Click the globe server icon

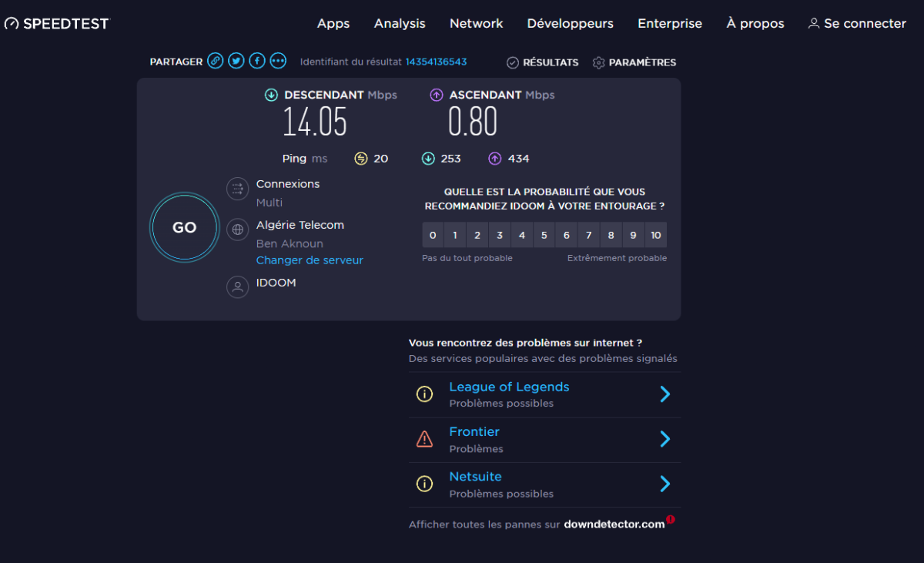pyautogui.click(x=237, y=229)
